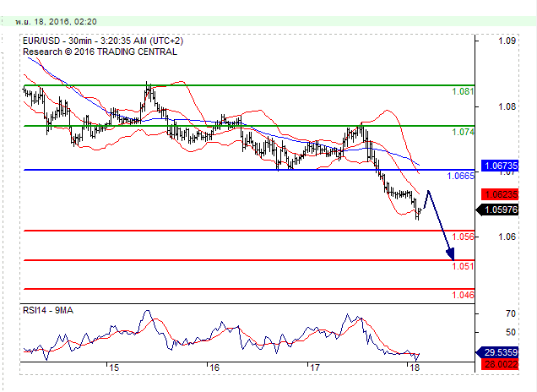This screenshot has height=392, width=537.
Task: Click the date axis label 16
Action: coord(214,368)
